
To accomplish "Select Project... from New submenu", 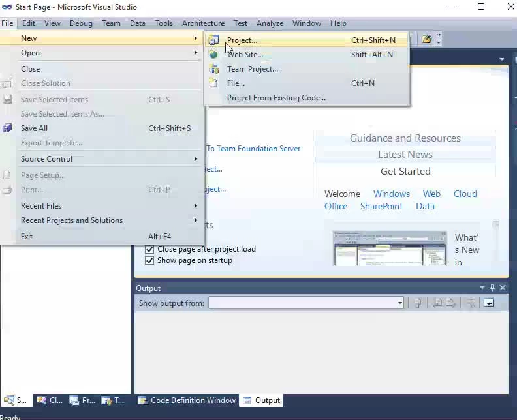I will 307,40.
